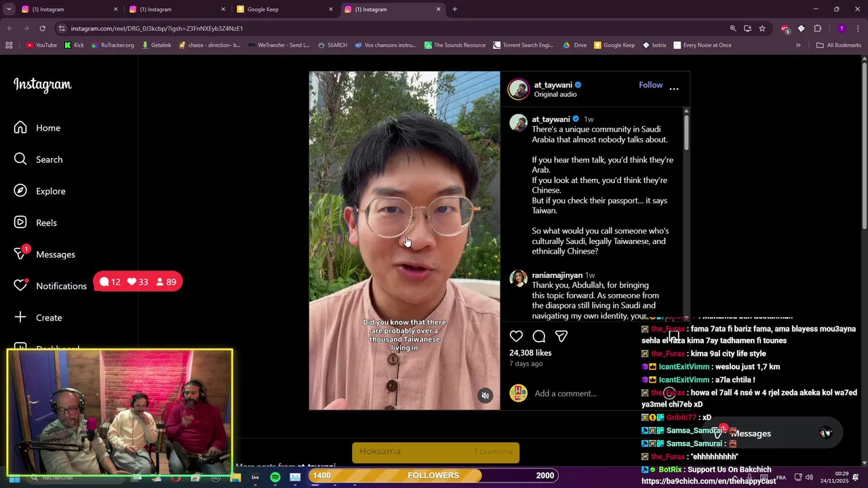Go back in browser history
The image size is (868, 488).
click(x=9, y=28)
